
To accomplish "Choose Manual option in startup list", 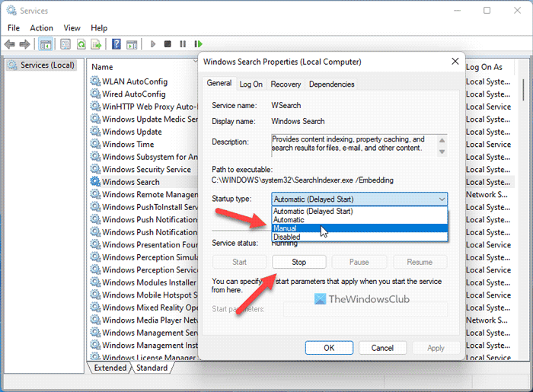I will [x=359, y=228].
